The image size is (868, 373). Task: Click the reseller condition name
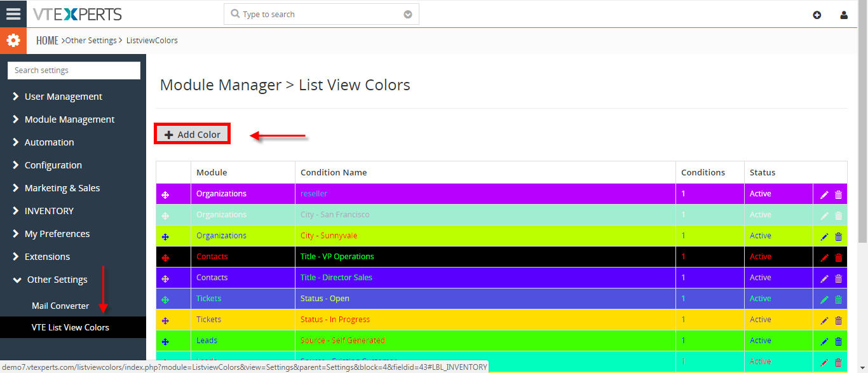pos(314,194)
